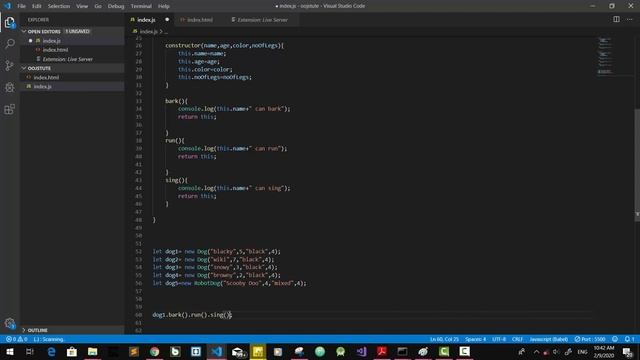Image resolution: width=640 pixels, height=360 pixels.
Task: Open the Edit menu
Action: 37,6
